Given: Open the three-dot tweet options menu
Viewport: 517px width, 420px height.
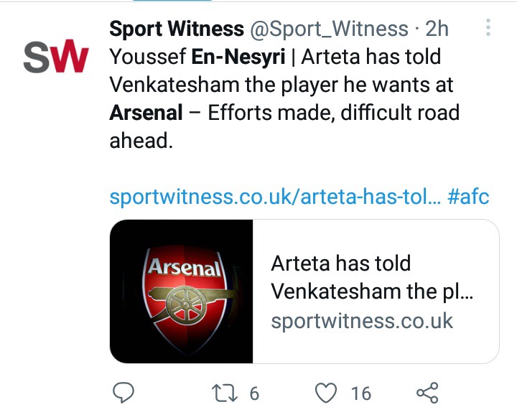Looking at the screenshot, I should tap(488, 27).
